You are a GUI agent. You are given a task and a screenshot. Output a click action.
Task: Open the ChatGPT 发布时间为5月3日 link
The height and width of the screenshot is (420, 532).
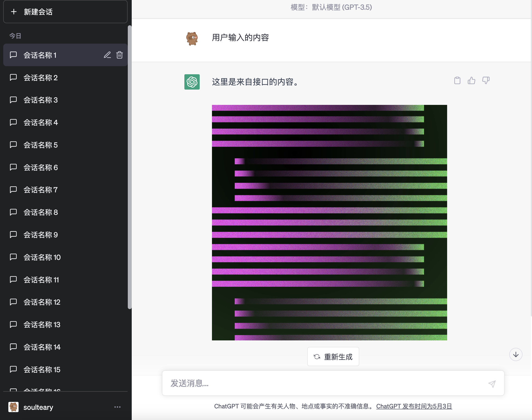[414, 406]
